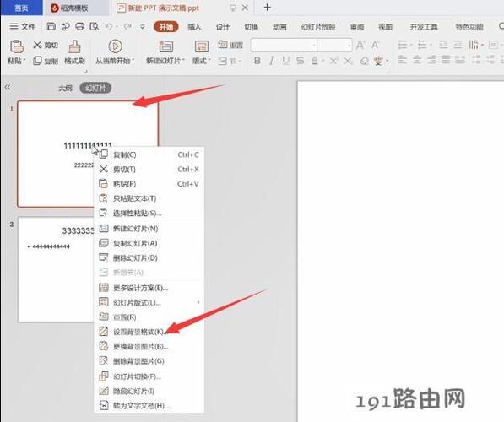Expand the 版式 layout dropdown
The height and width of the screenshot is (422, 504).
click(x=202, y=61)
